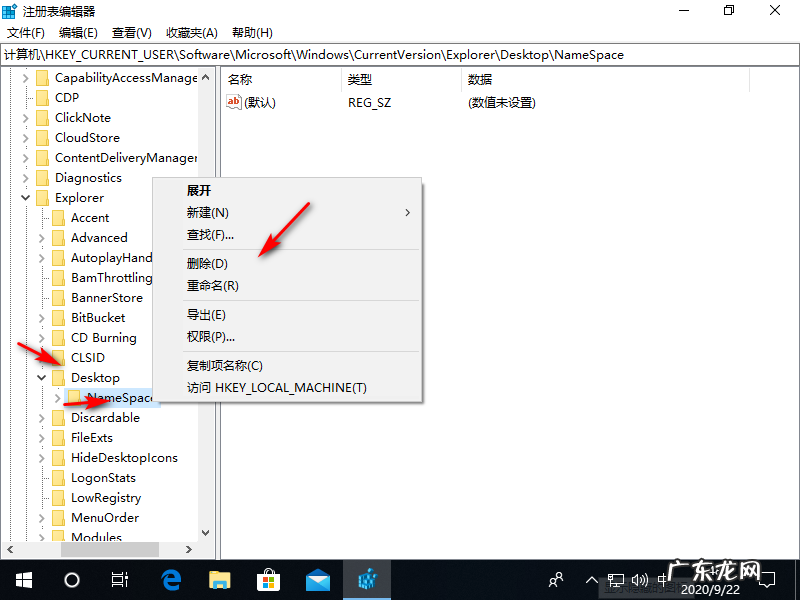Click the network icon in the system tray
This screenshot has width=800, height=600.
[616, 579]
